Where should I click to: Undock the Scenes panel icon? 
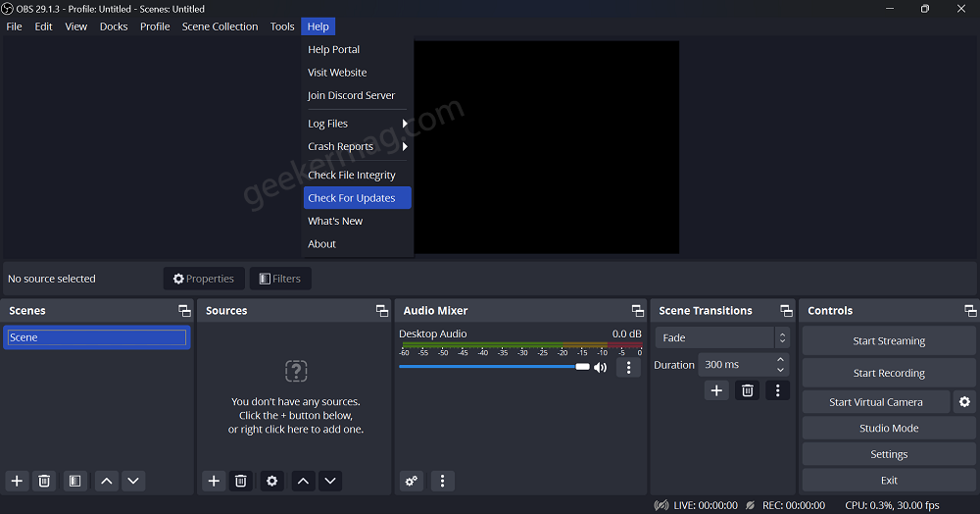pos(184,311)
